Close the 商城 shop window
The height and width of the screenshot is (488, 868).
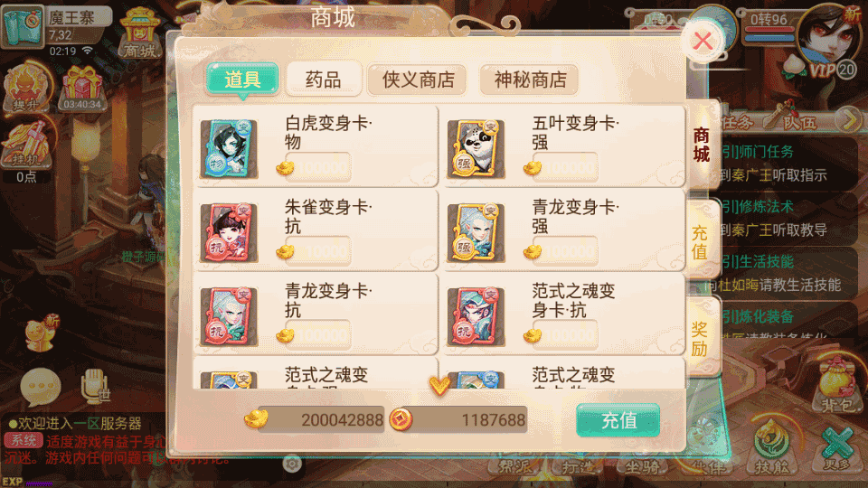point(703,41)
